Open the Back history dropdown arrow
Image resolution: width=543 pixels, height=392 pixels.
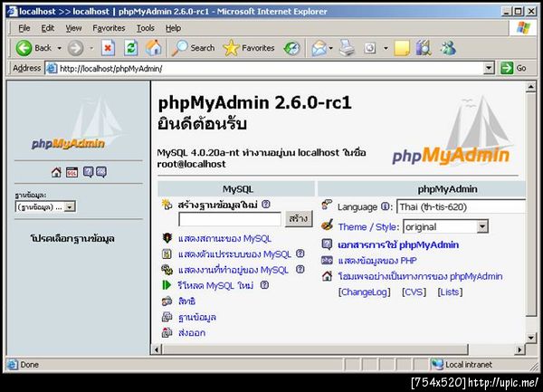pos(59,48)
